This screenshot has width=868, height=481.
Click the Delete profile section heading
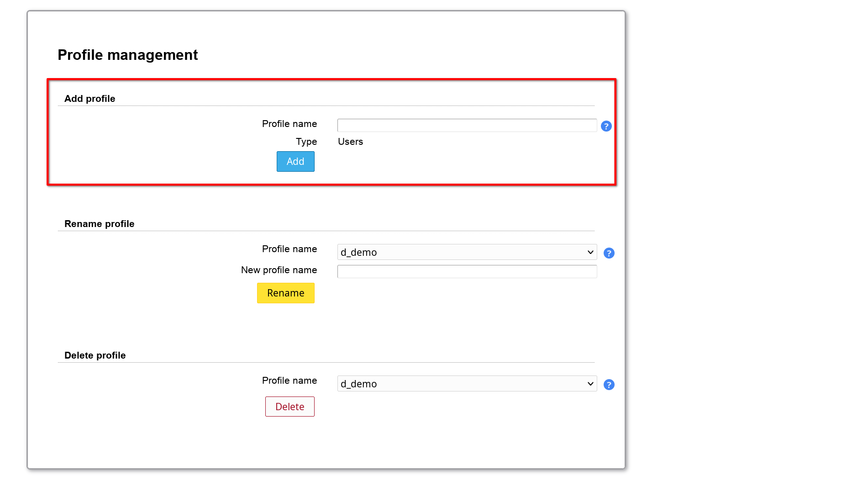(95, 355)
